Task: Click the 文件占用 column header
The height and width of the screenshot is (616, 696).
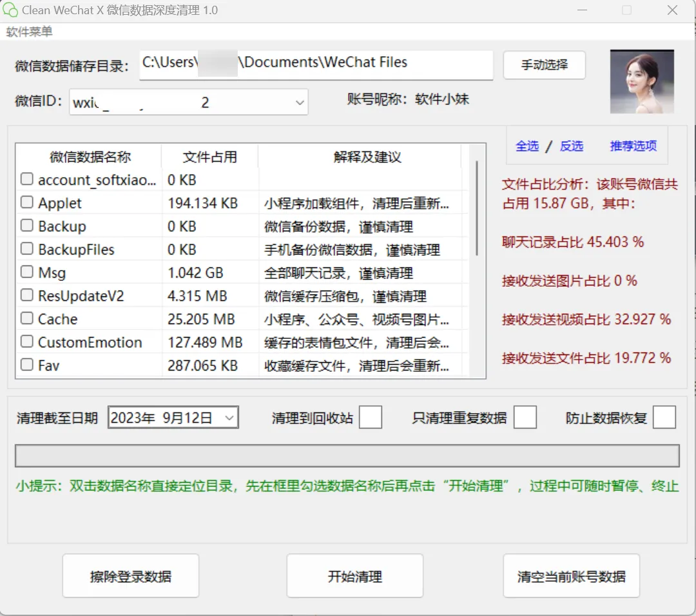Action: [210, 157]
